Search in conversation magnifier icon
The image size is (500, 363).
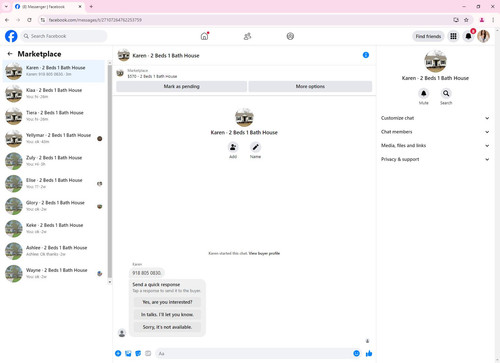[x=446, y=94]
